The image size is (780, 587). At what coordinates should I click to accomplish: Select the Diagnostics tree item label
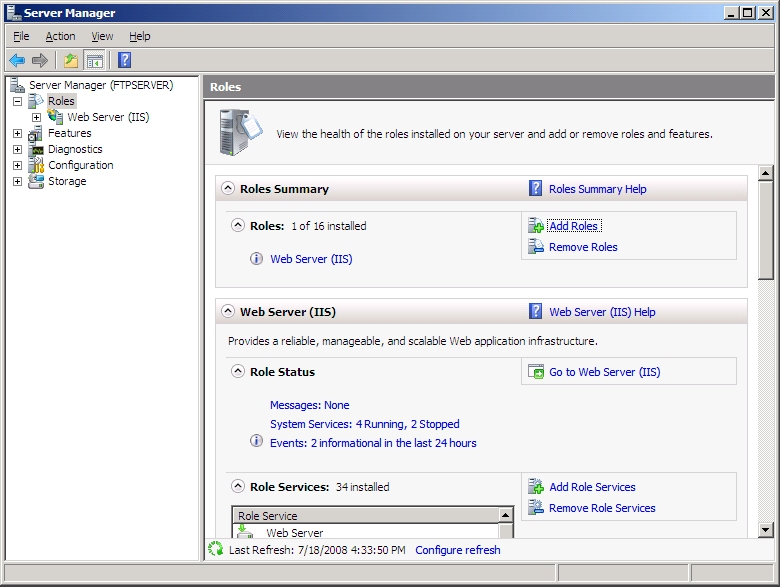click(x=75, y=149)
